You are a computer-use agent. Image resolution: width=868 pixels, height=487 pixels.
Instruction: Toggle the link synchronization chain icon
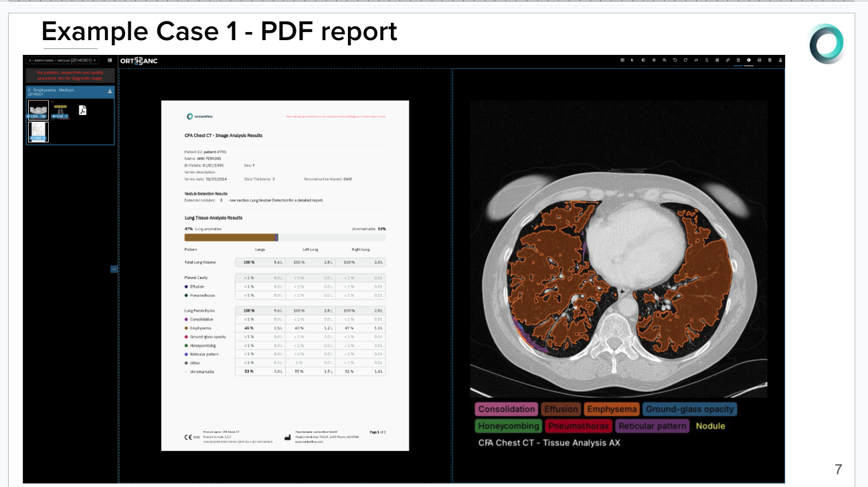(727, 60)
